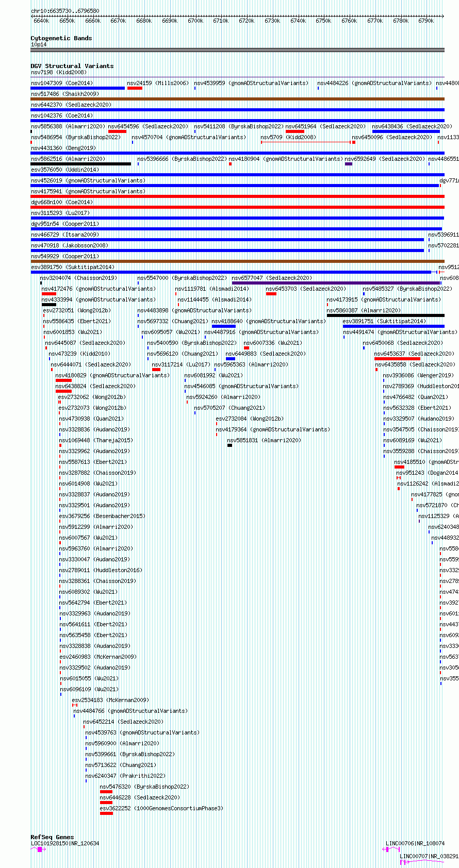Select the nsv5709 (Kidd2008) variant

coord(288,137)
